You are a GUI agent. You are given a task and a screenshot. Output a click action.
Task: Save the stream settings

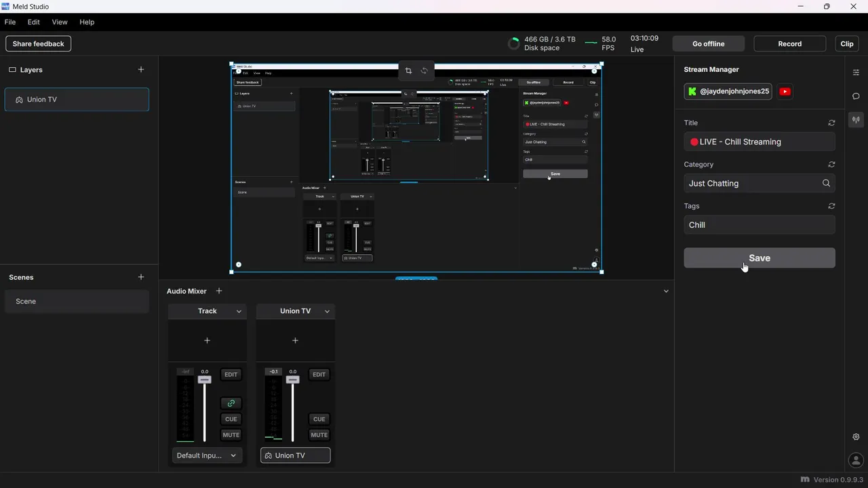click(x=759, y=258)
